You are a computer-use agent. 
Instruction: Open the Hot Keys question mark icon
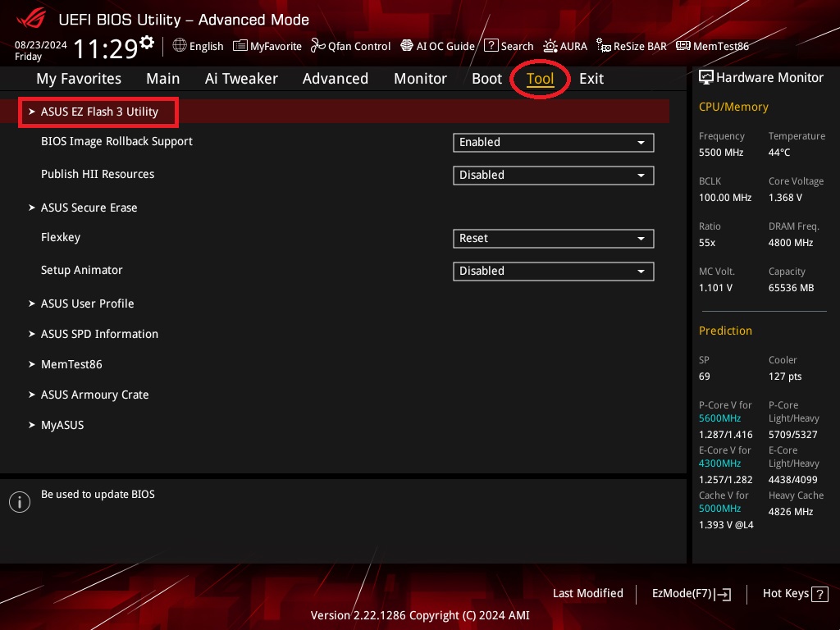click(x=819, y=594)
